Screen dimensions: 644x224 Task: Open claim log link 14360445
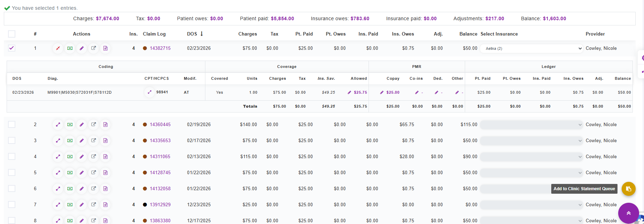coord(160,124)
